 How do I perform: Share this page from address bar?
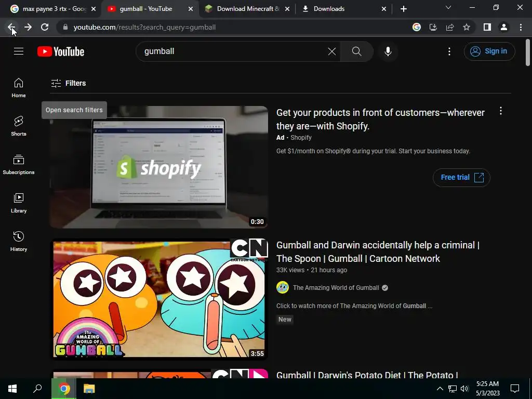pos(450,27)
